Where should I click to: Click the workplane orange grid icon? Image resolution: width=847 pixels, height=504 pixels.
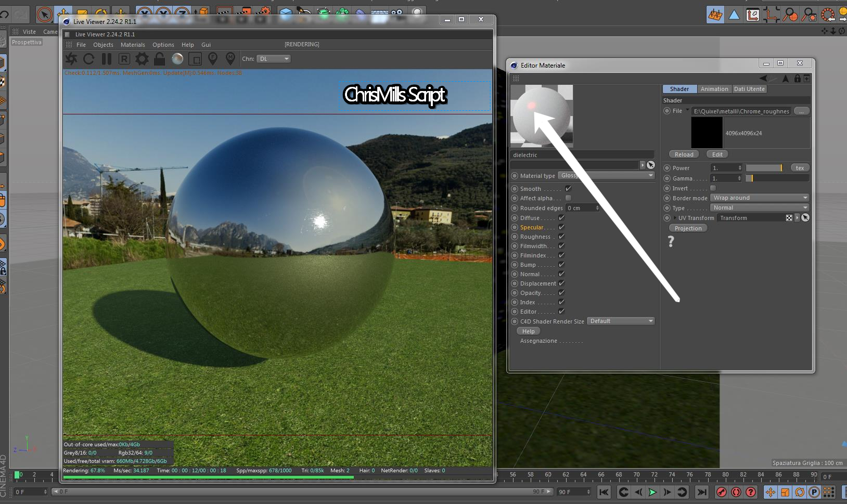click(715, 15)
